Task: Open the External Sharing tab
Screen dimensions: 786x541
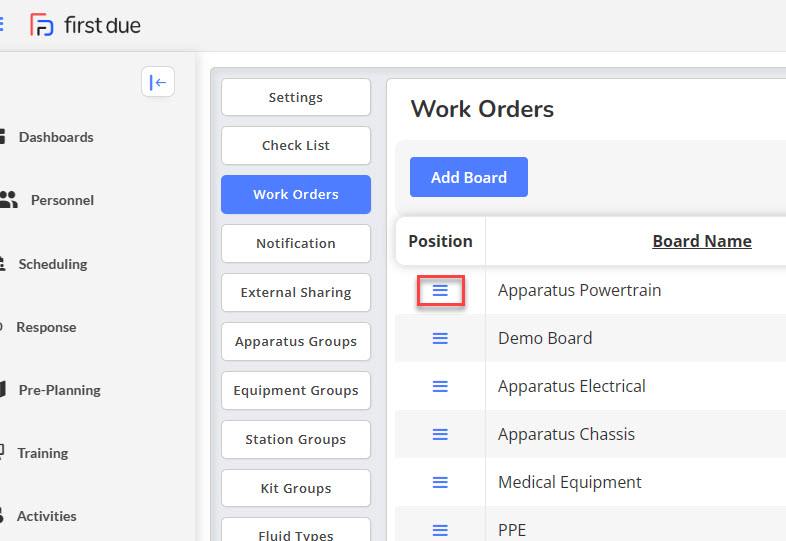Action: (x=296, y=292)
